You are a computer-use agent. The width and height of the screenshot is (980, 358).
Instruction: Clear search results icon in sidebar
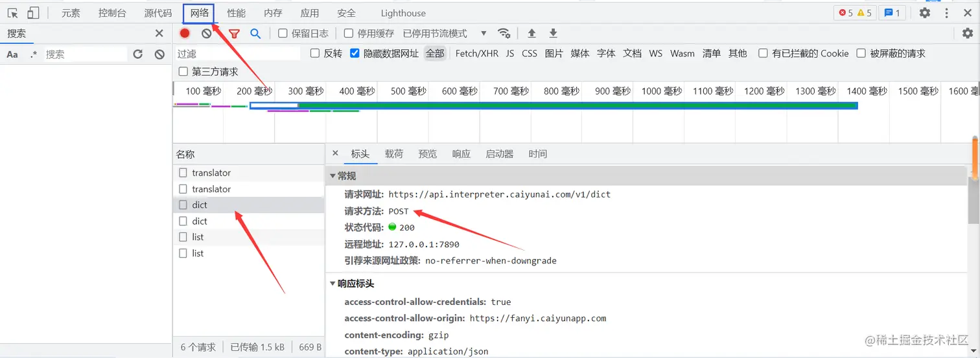point(159,54)
